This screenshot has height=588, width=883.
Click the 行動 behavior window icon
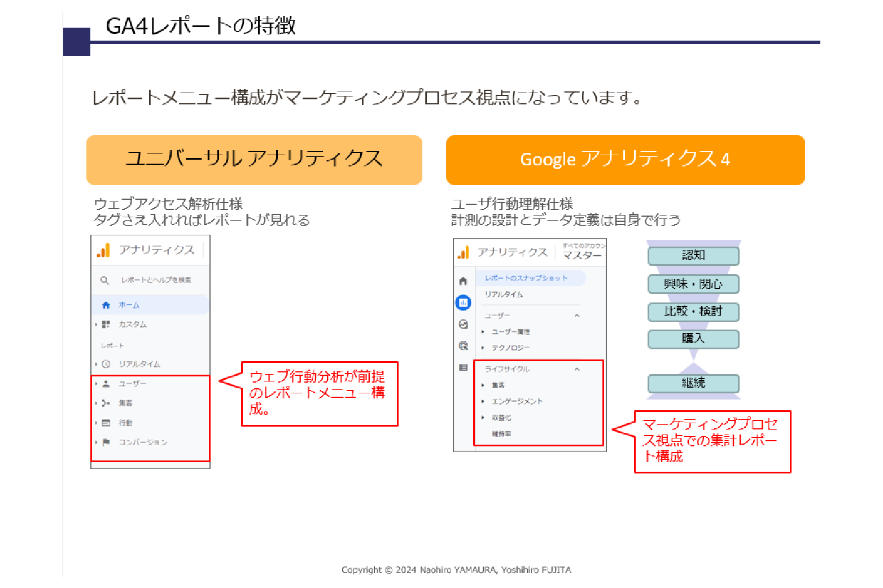tap(106, 423)
